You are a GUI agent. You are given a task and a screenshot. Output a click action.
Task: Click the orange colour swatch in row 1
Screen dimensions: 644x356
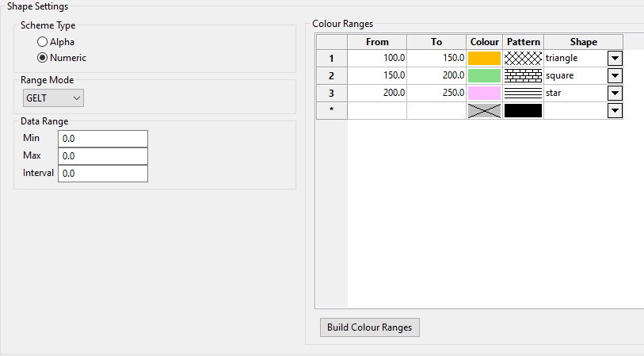(x=484, y=58)
